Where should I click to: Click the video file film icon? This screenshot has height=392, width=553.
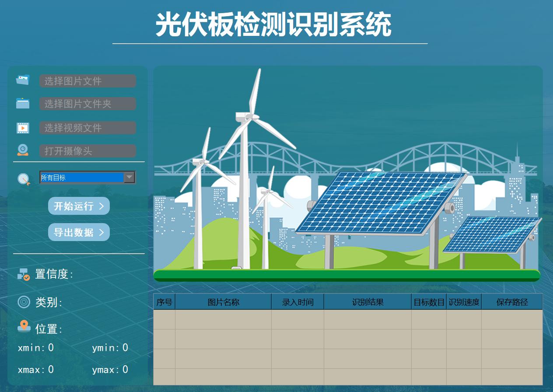[23, 128]
